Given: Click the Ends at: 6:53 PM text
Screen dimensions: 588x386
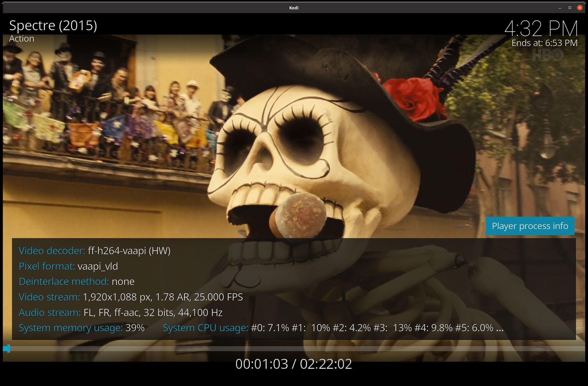Looking at the screenshot, I should tap(544, 43).
